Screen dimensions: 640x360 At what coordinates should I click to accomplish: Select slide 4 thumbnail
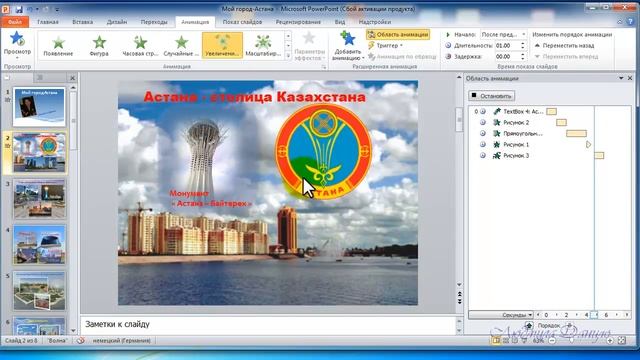coord(39,245)
